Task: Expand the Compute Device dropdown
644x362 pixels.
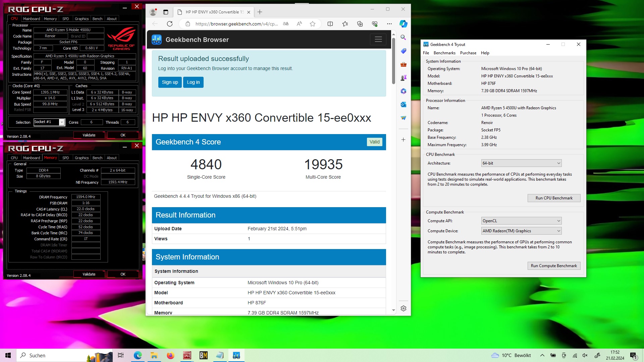Action: [521, 231]
